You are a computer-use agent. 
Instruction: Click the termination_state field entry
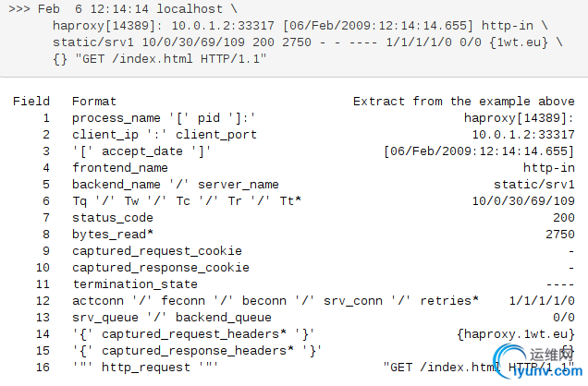[135, 284]
